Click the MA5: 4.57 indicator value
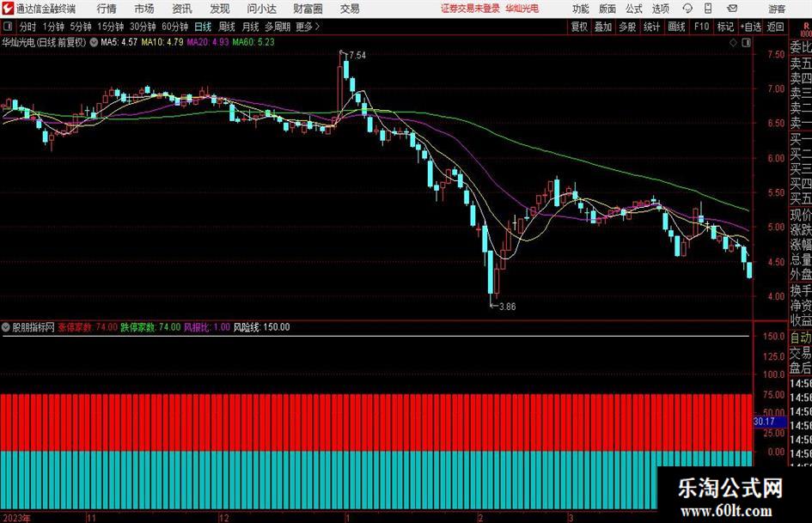Image resolution: width=812 pixels, height=523 pixels. click(x=119, y=42)
